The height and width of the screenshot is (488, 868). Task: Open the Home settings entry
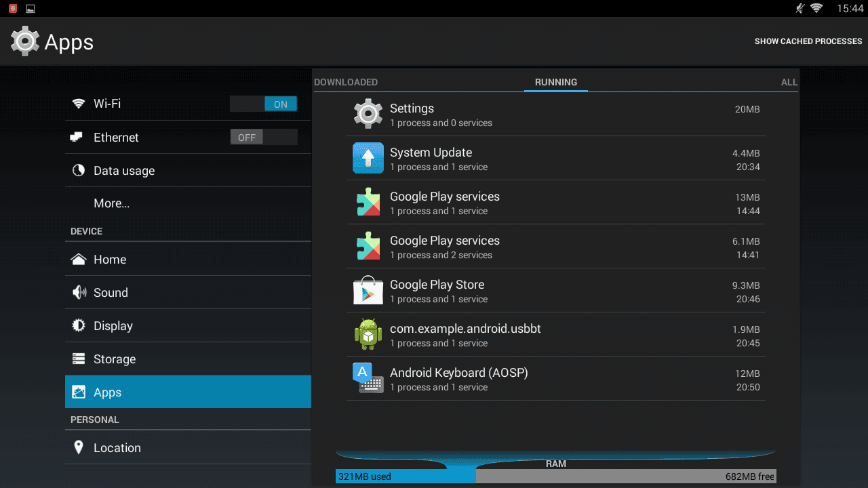point(188,260)
